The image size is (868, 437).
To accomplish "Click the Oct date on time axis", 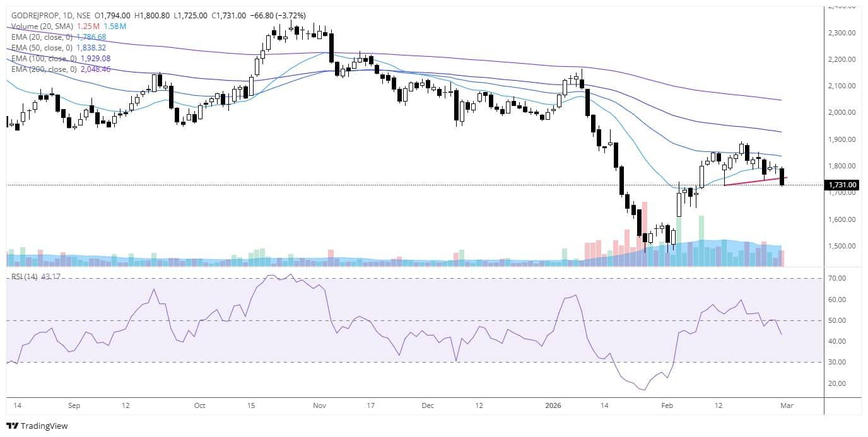I will 200,405.
